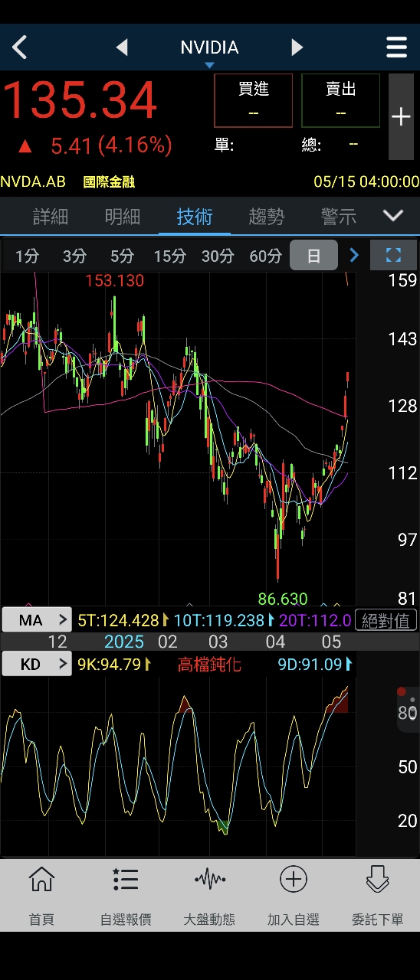
Task: Tap the 買進 buy box
Action: tap(254, 100)
